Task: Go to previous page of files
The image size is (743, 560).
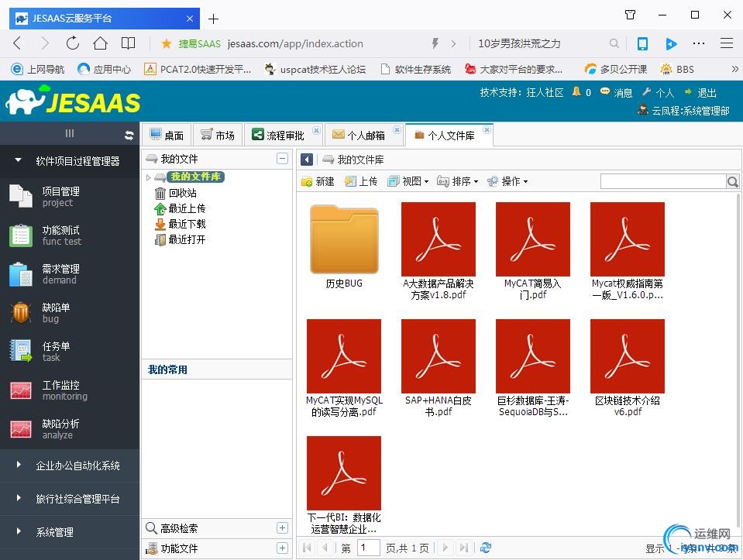Action: (x=325, y=548)
